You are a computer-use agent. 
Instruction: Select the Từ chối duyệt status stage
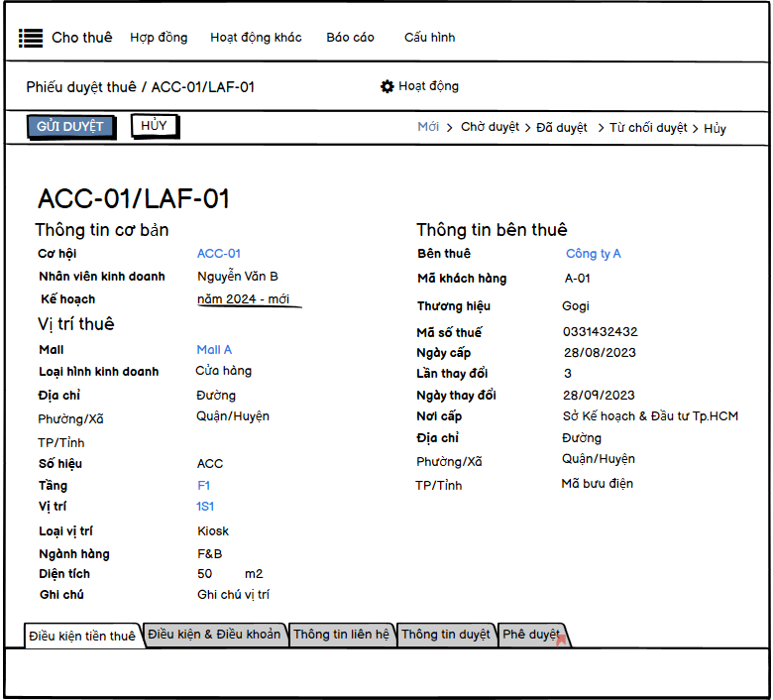[648, 128]
